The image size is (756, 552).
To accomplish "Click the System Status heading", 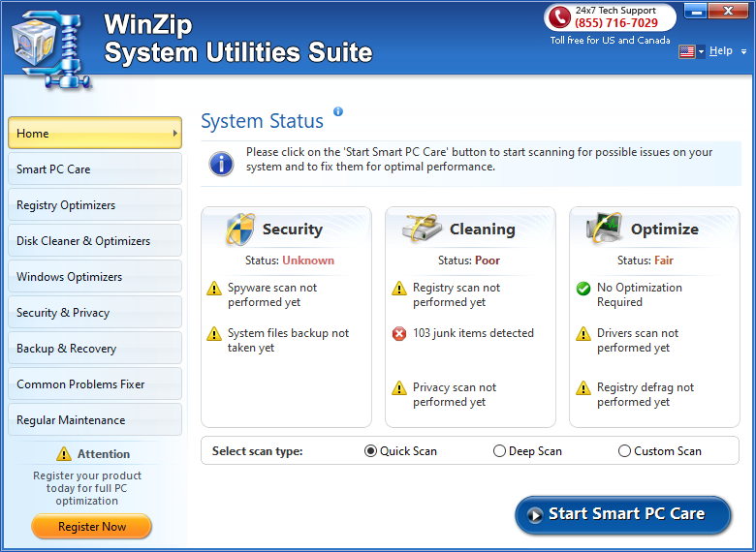I will [262, 121].
